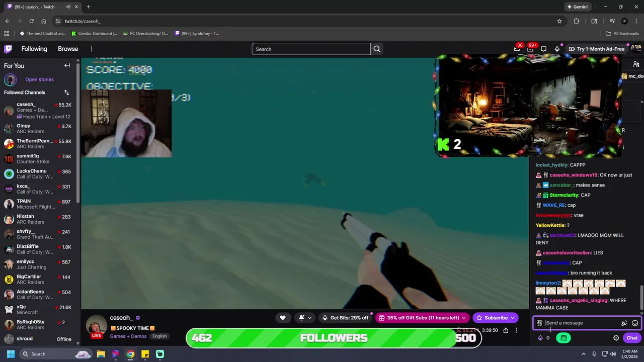
Task: Click the share icon below the stream
Action: [506, 330]
